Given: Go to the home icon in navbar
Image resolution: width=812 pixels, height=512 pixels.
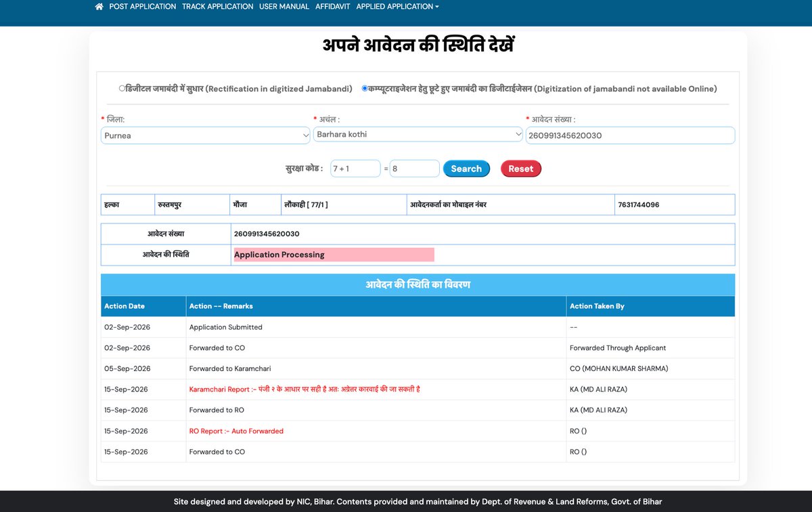Looking at the screenshot, I should [x=99, y=7].
